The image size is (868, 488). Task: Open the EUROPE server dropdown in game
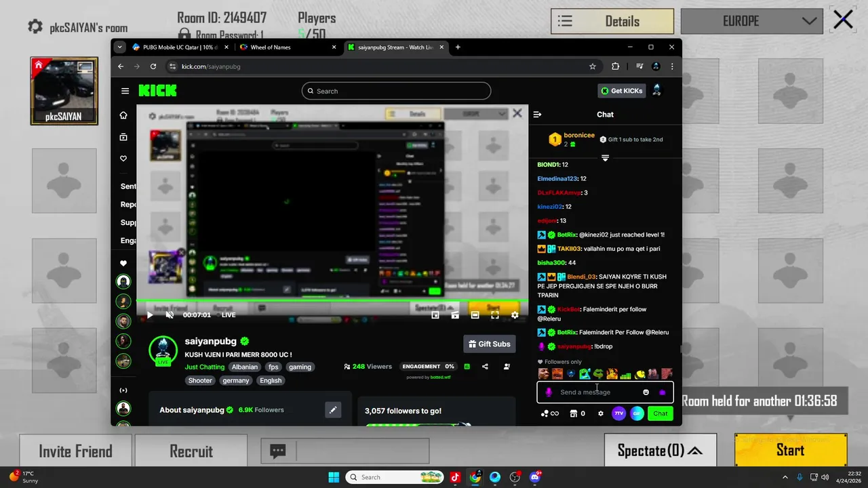(x=751, y=21)
